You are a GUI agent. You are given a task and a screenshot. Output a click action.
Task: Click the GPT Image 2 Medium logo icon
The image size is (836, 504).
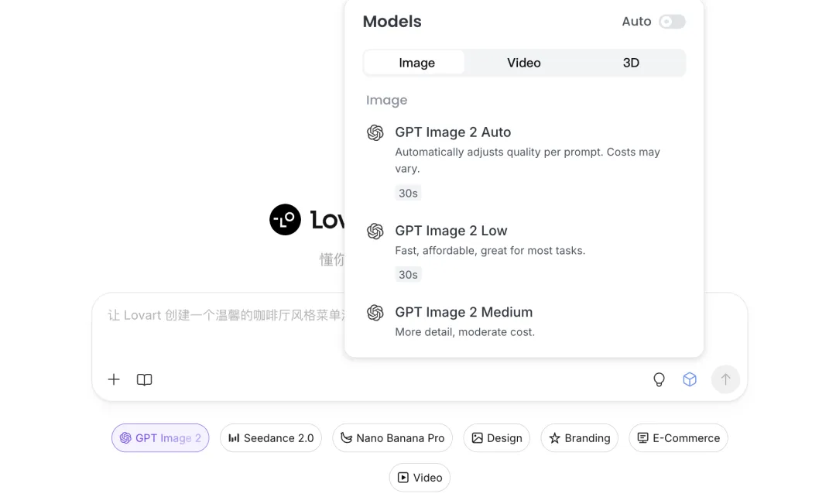coord(375,313)
